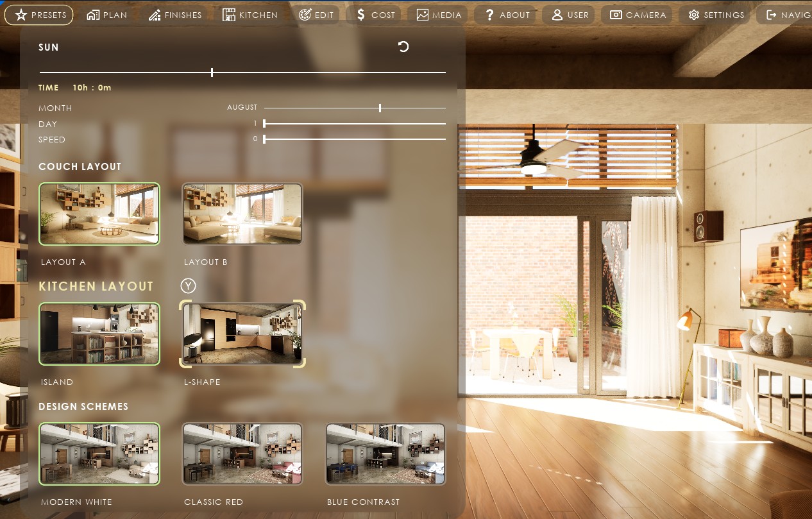Open the Presets menu

click(x=39, y=15)
